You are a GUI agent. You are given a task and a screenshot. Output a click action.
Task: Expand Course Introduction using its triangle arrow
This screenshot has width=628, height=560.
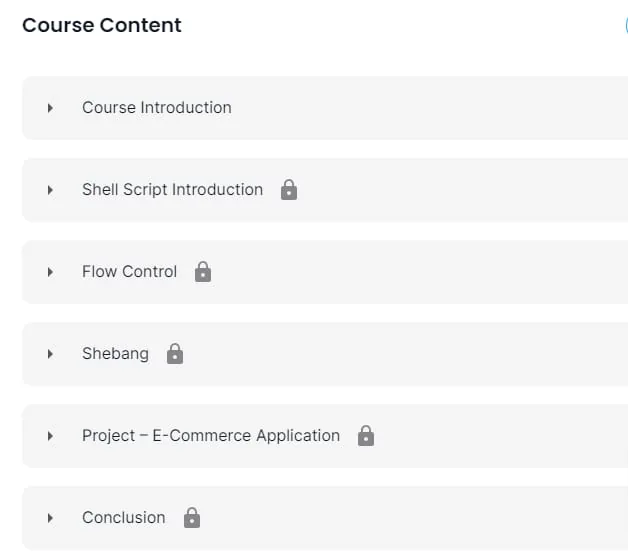point(50,108)
